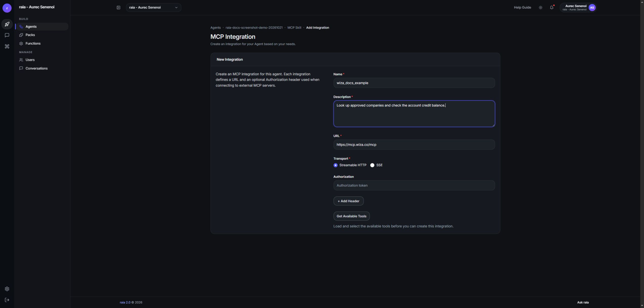Open Users in the sidebar
The width and height of the screenshot is (644, 308).
(x=42, y=60)
